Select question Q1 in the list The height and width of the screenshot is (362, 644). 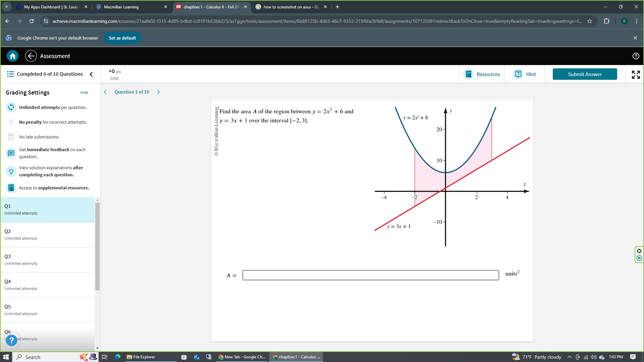click(48, 209)
